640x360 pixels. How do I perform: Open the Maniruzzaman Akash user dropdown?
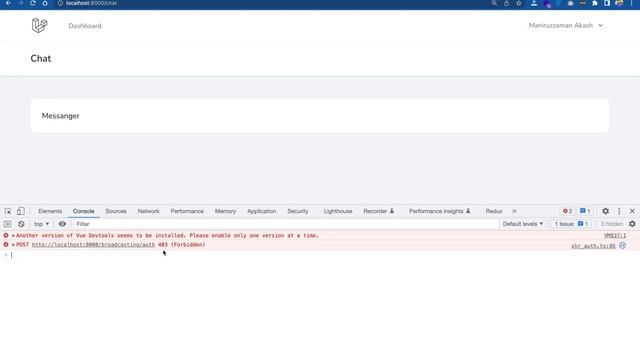coord(565,25)
